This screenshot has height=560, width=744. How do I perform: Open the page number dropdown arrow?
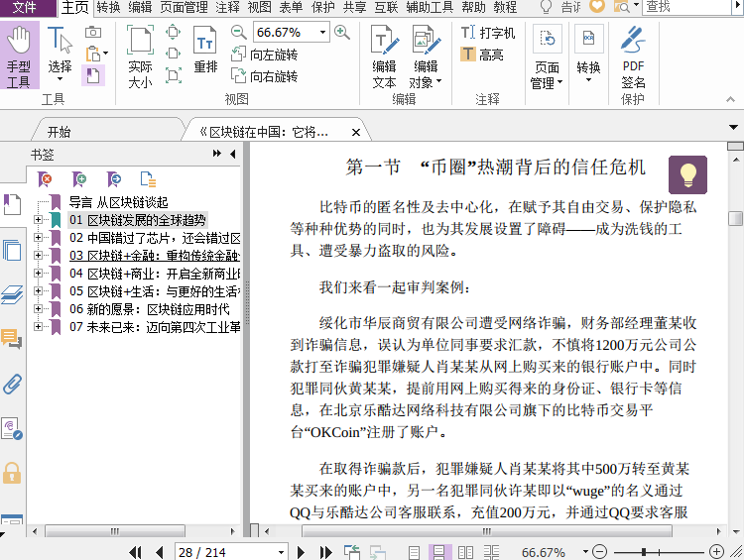[x=281, y=552]
